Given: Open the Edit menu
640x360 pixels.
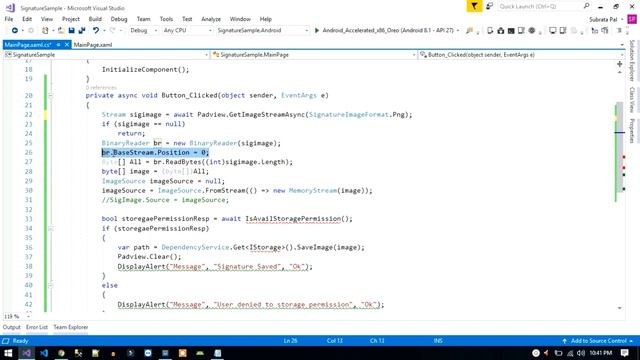Looking at the screenshot, I should click(x=27, y=19).
